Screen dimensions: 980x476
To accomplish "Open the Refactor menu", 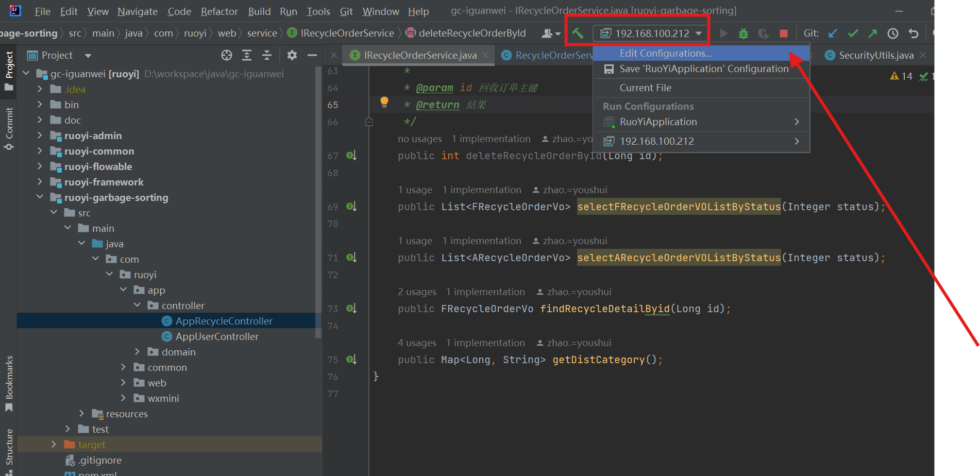I will coord(219,11).
